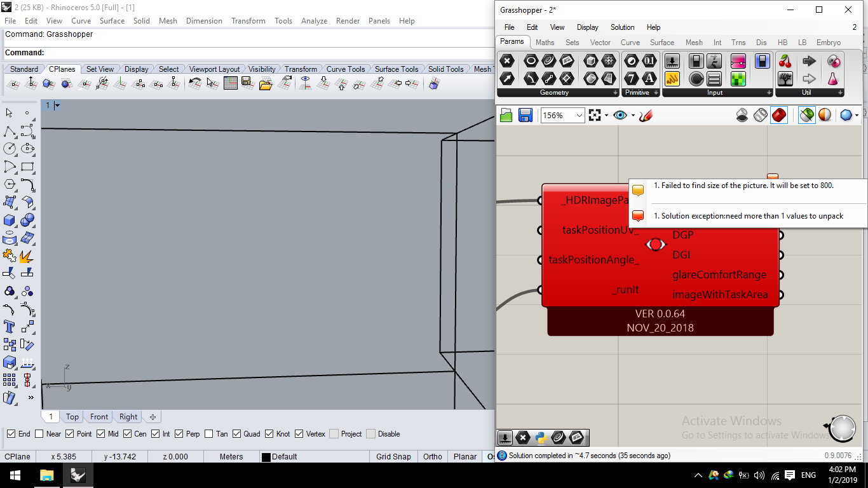This screenshot has height=488, width=868.
Task: Save Grasshopper document with floppy disk icon
Action: point(525,115)
